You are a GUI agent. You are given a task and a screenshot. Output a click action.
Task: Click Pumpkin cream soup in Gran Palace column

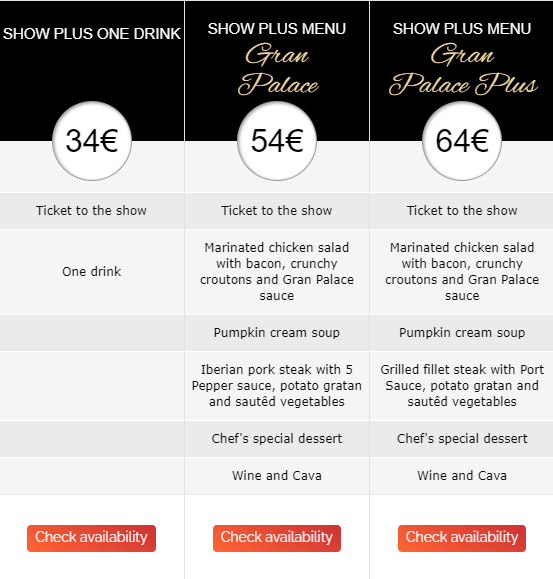276,333
